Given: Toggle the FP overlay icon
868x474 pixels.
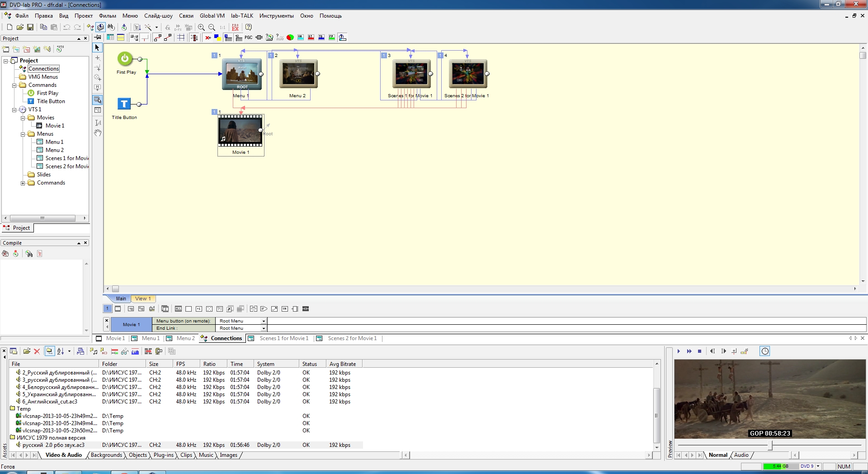Looking at the screenshot, I should point(332,38).
